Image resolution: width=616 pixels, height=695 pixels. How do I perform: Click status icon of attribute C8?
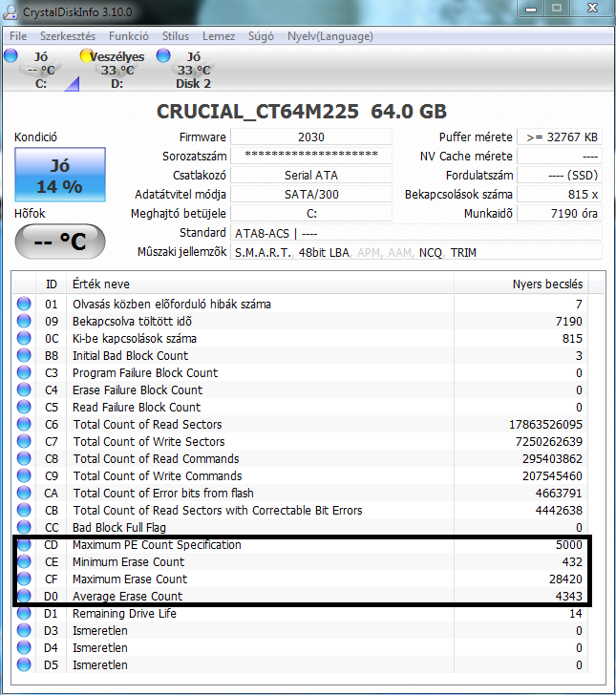[x=24, y=458]
